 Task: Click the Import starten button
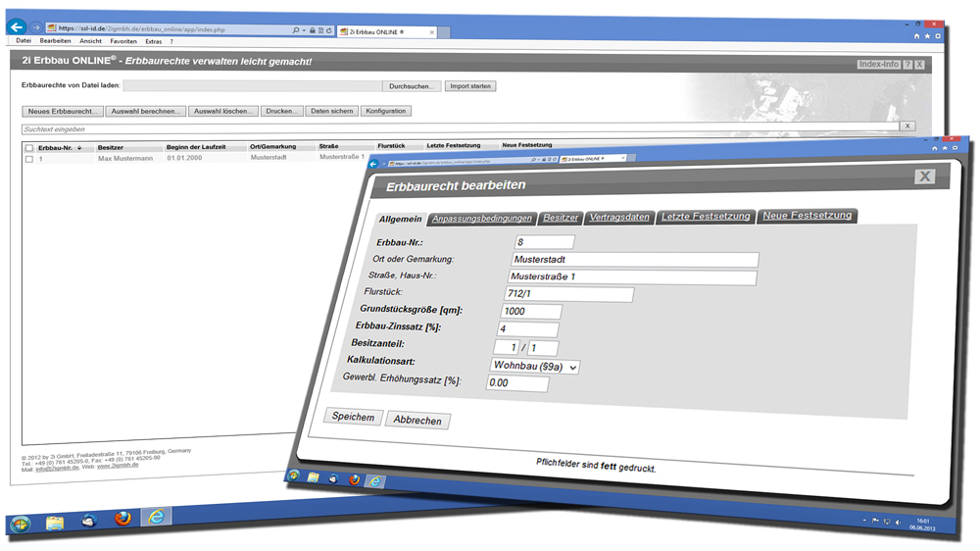click(470, 86)
